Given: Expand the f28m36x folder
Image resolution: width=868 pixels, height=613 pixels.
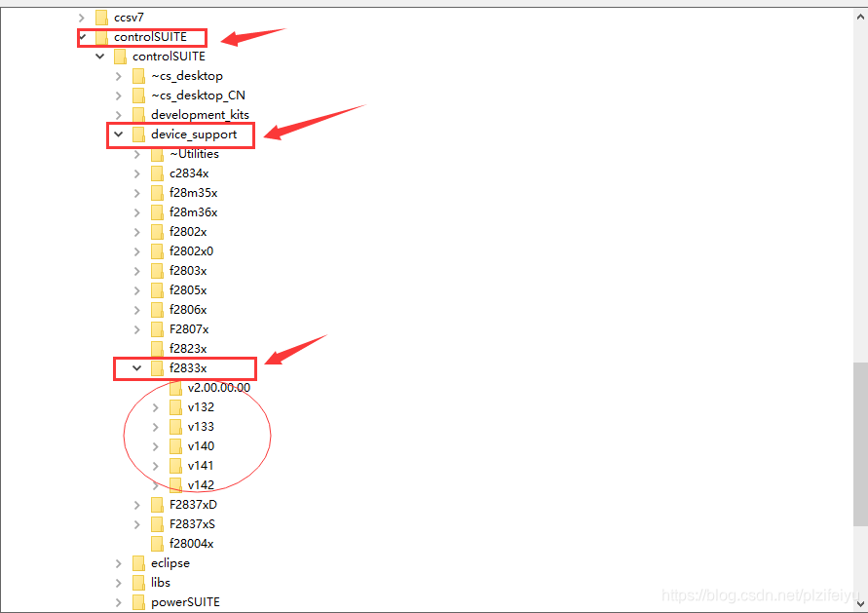Looking at the screenshot, I should coord(137,212).
